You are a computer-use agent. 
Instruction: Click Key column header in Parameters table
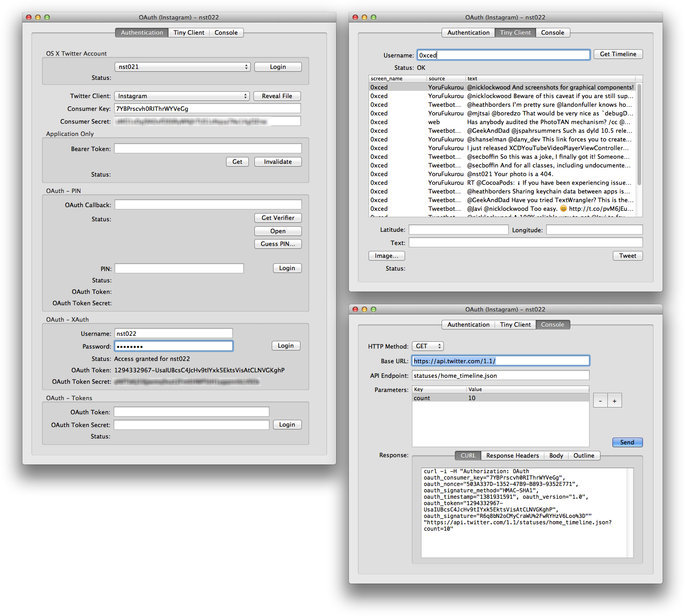pos(439,389)
